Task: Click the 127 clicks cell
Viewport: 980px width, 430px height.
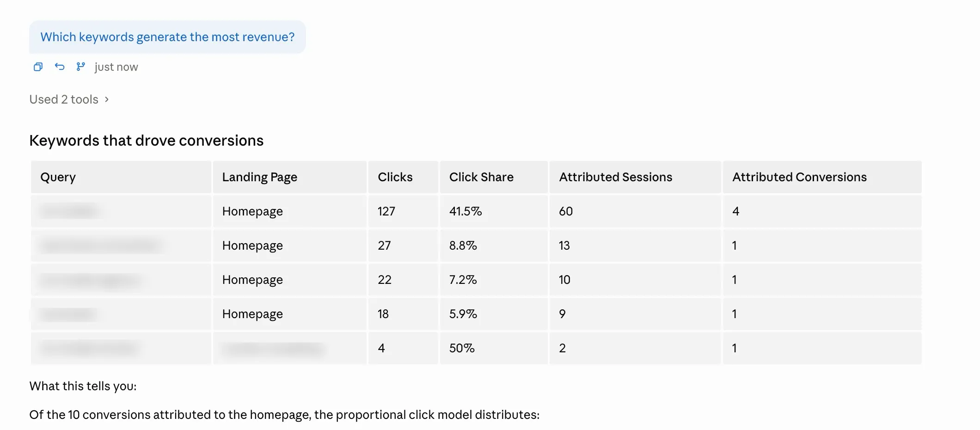Action: click(386, 211)
